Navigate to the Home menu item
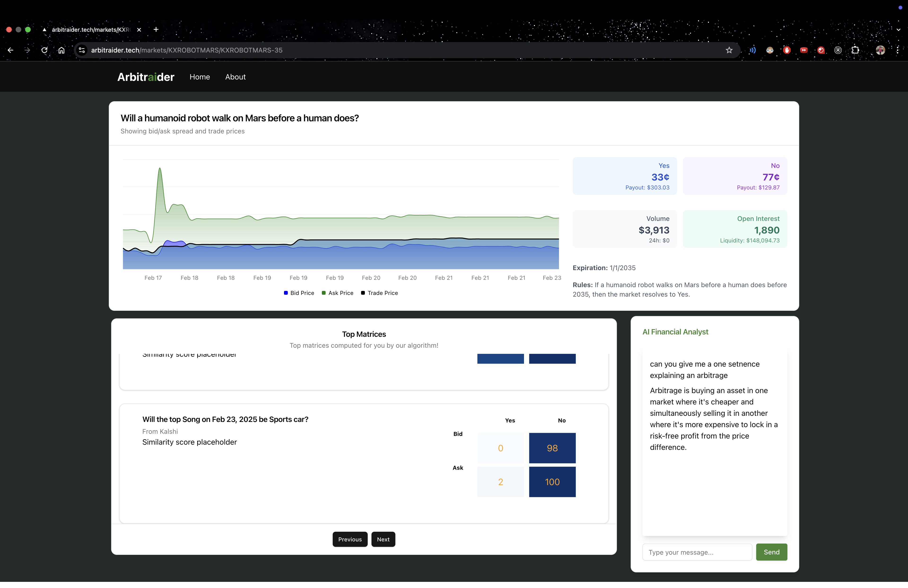 [x=200, y=77]
